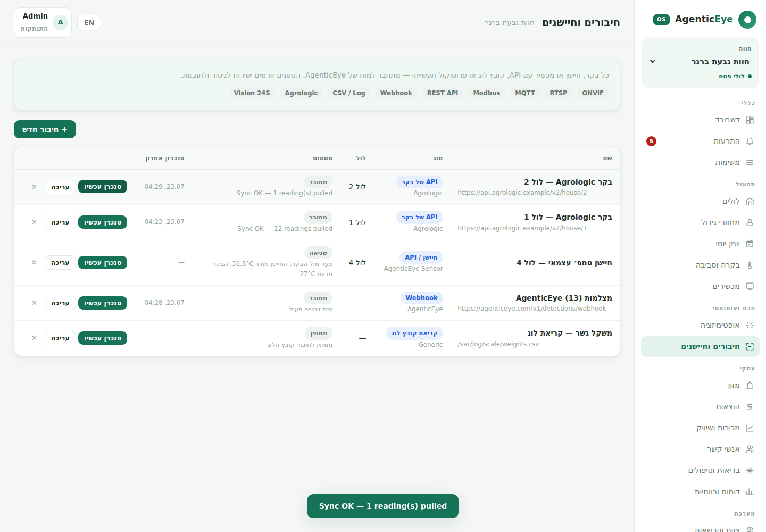
Task: Click the Sync OK toast notification
Action: tap(382, 506)
